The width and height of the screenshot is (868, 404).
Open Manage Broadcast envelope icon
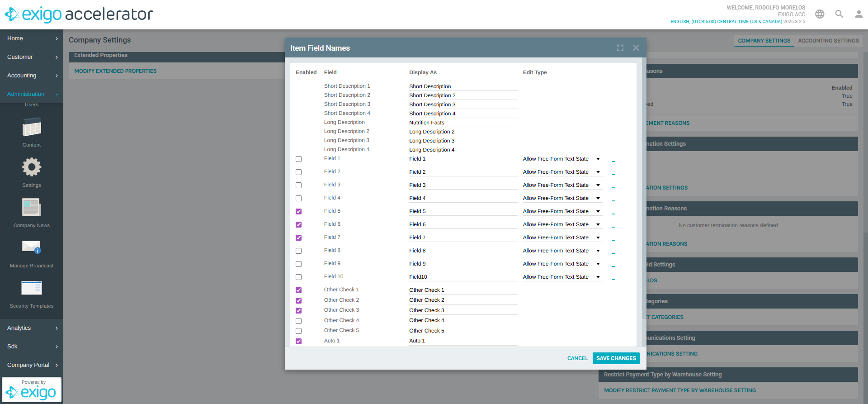tap(32, 247)
